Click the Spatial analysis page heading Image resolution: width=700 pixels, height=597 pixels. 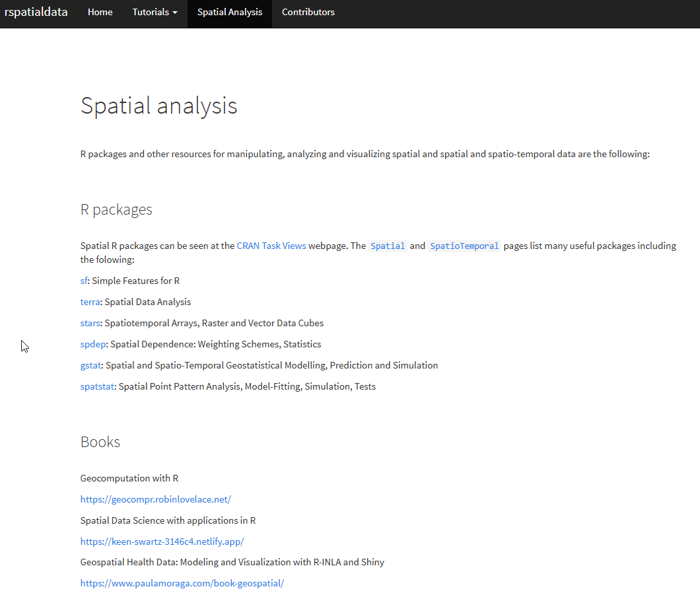(159, 106)
